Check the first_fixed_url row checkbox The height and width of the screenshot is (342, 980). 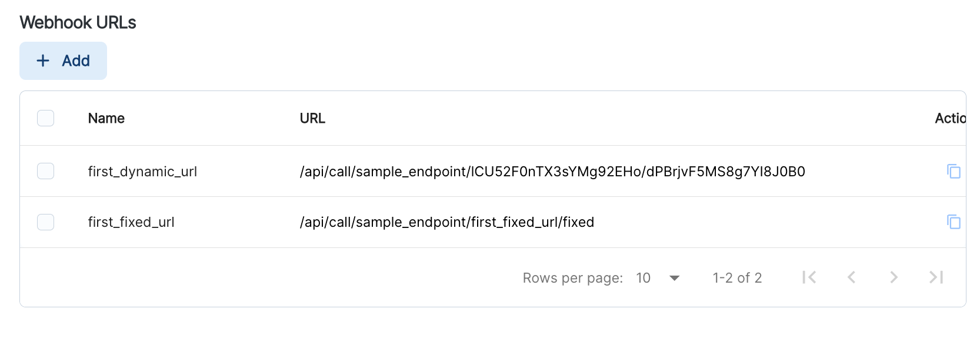[x=45, y=222]
